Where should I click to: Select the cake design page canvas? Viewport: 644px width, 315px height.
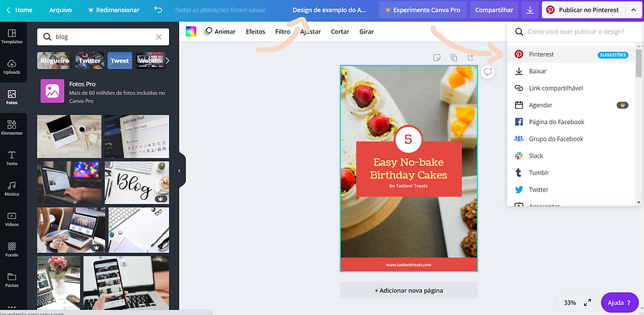(x=409, y=169)
